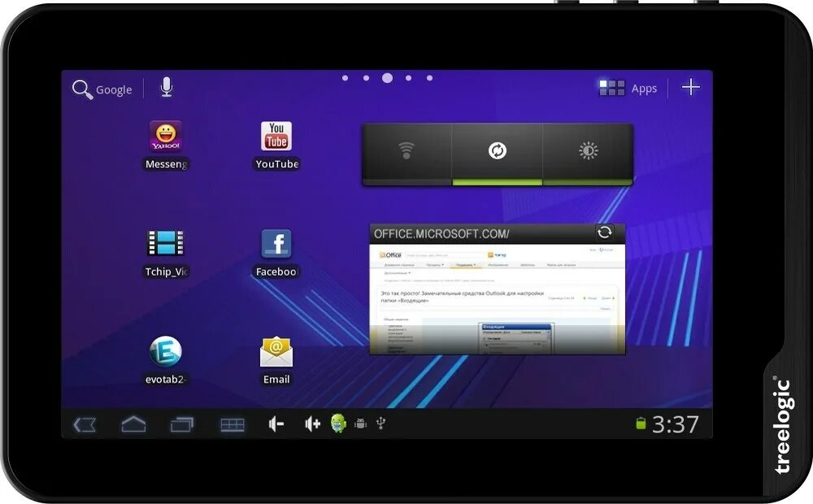This screenshot has width=813, height=504.
Task: Tap the USB connection notification icon
Action: point(380,423)
